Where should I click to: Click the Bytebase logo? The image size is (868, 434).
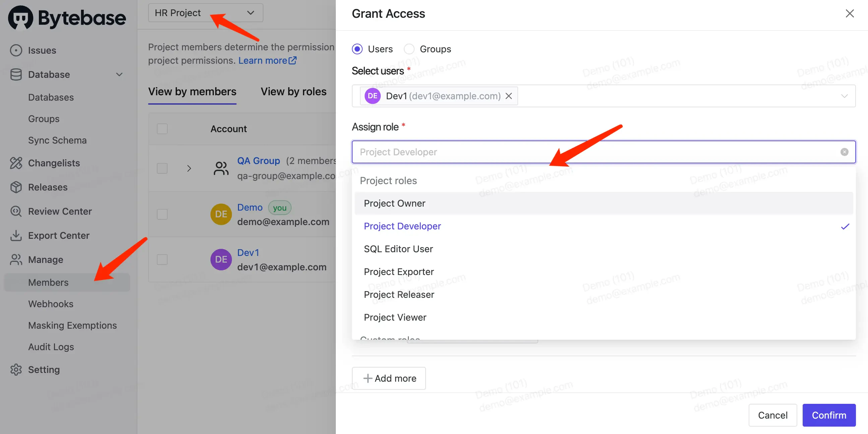pyautogui.click(x=66, y=17)
